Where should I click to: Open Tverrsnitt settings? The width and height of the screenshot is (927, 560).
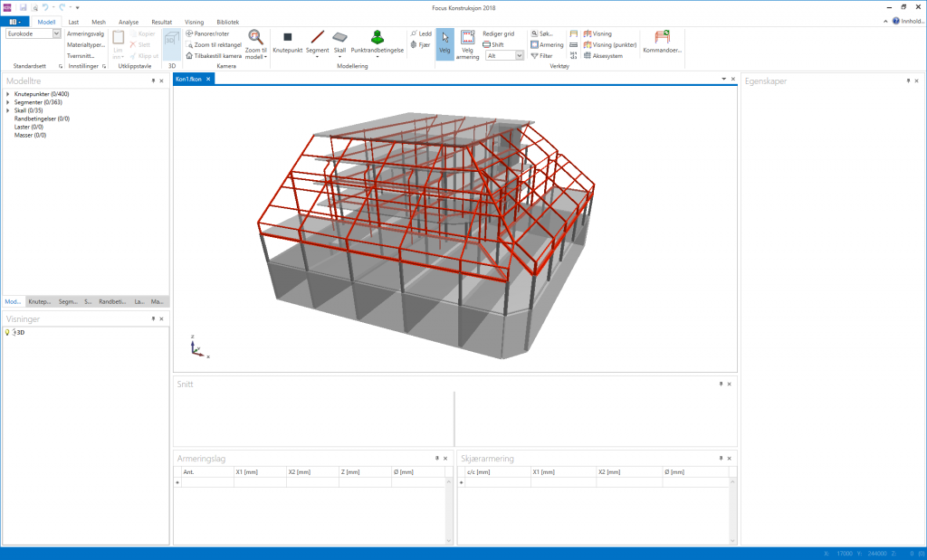pos(81,55)
